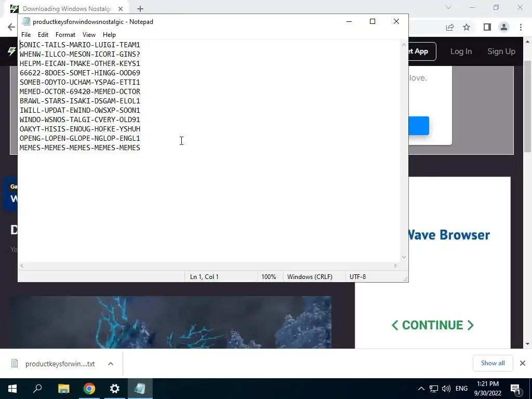
Task: Click the Log In link
Action: point(461,51)
